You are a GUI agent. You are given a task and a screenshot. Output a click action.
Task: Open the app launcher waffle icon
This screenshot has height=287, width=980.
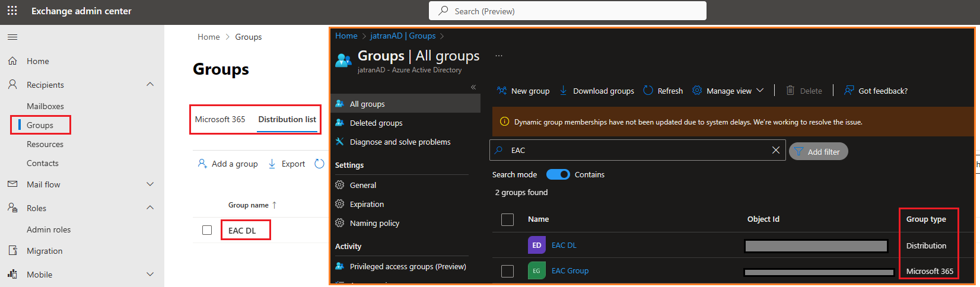click(12, 11)
